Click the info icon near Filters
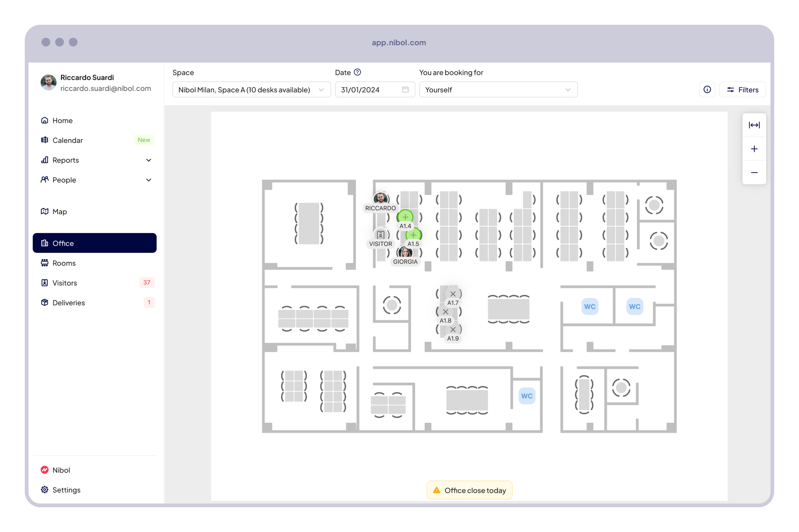Screen dimensions: 799x532 pyautogui.click(x=707, y=89)
